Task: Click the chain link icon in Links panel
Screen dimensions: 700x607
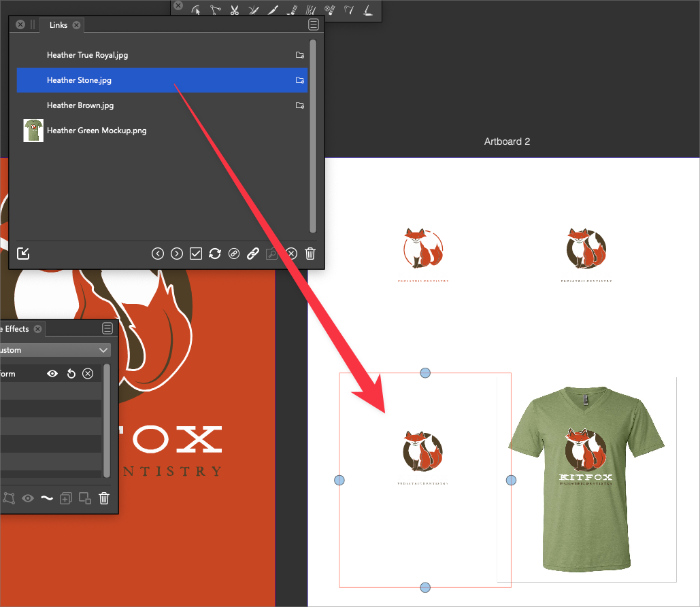Action: [x=253, y=254]
